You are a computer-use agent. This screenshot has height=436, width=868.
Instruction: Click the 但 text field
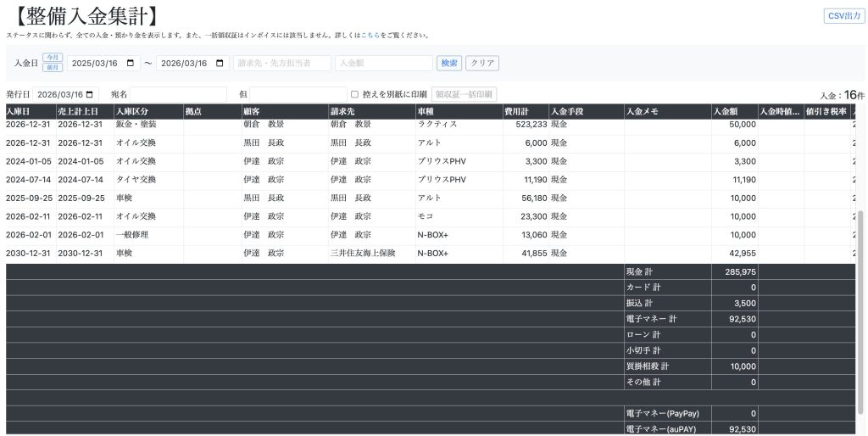click(x=298, y=94)
